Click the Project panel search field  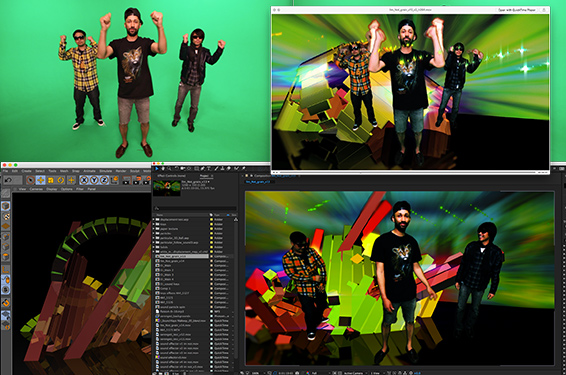tap(195, 208)
